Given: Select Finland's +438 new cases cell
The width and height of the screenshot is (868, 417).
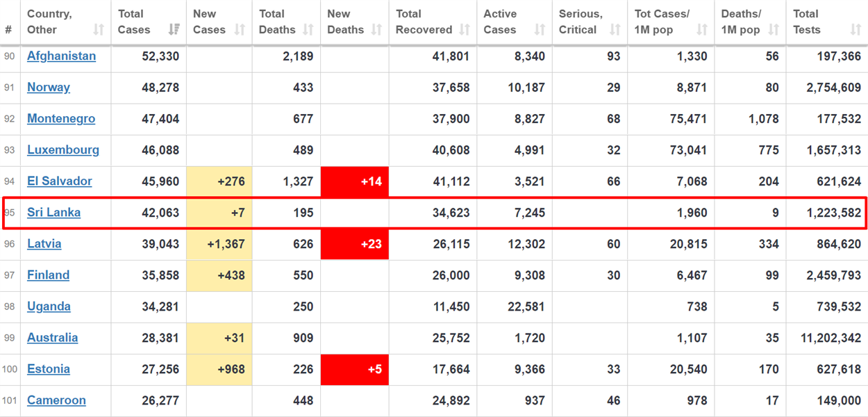Looking at the screenshot, I should coord(219,275).
